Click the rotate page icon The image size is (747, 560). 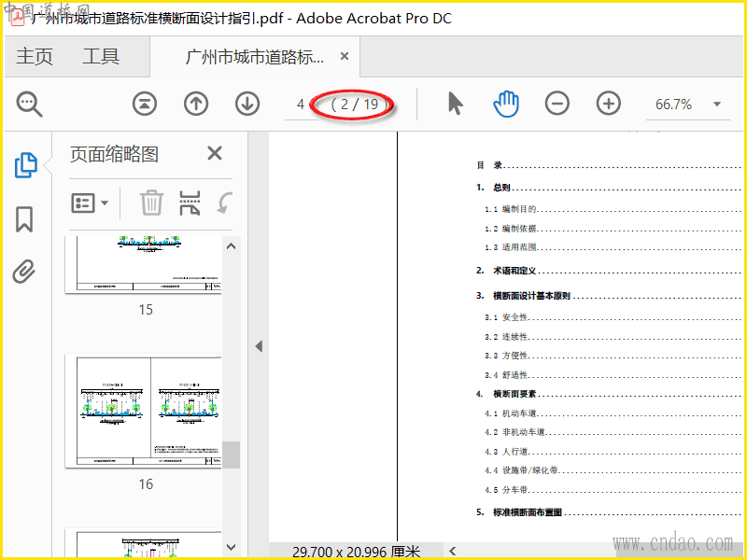pos(225,203)
